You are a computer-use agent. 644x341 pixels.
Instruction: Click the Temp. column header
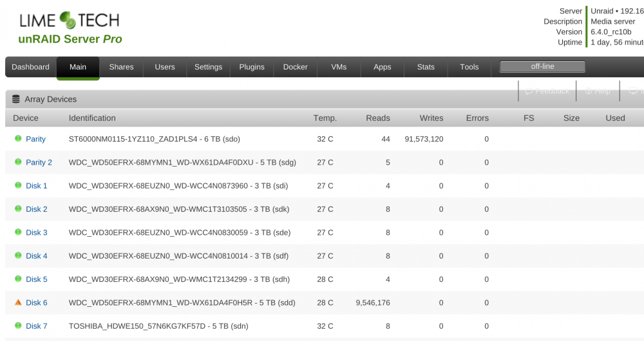(x=325, y=118)
